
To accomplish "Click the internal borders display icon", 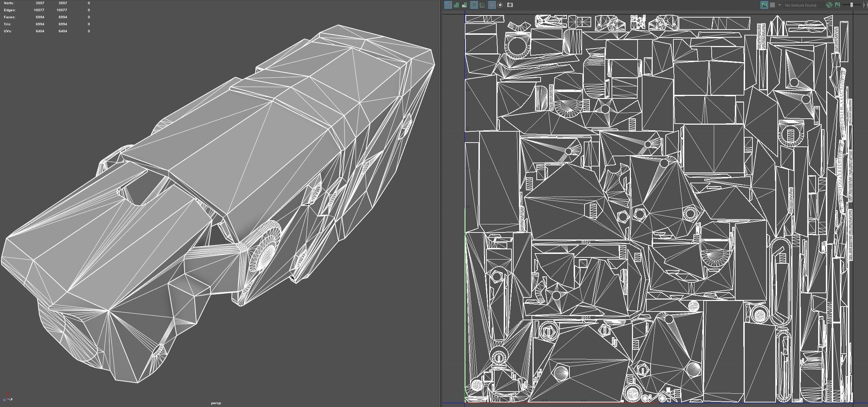I will pyautogui.click(x=482, y=5).
